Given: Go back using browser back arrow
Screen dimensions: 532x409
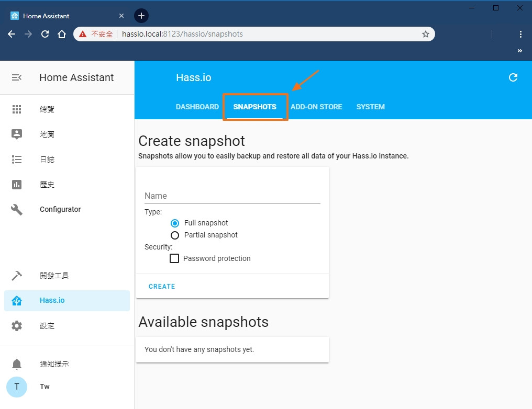Looking at the screenshot, I should 12,34.
